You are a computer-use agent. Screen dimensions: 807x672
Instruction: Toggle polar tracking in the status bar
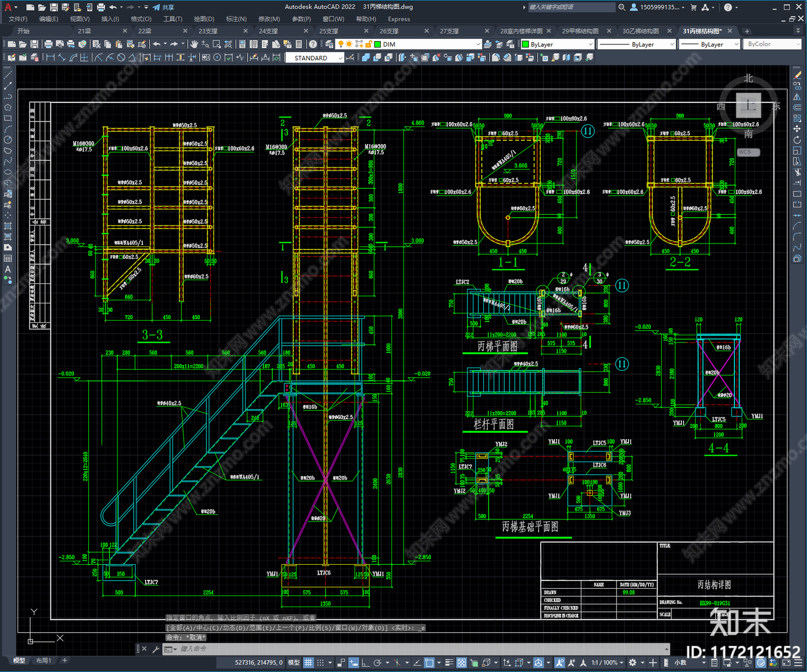click(x=377, y=662)
